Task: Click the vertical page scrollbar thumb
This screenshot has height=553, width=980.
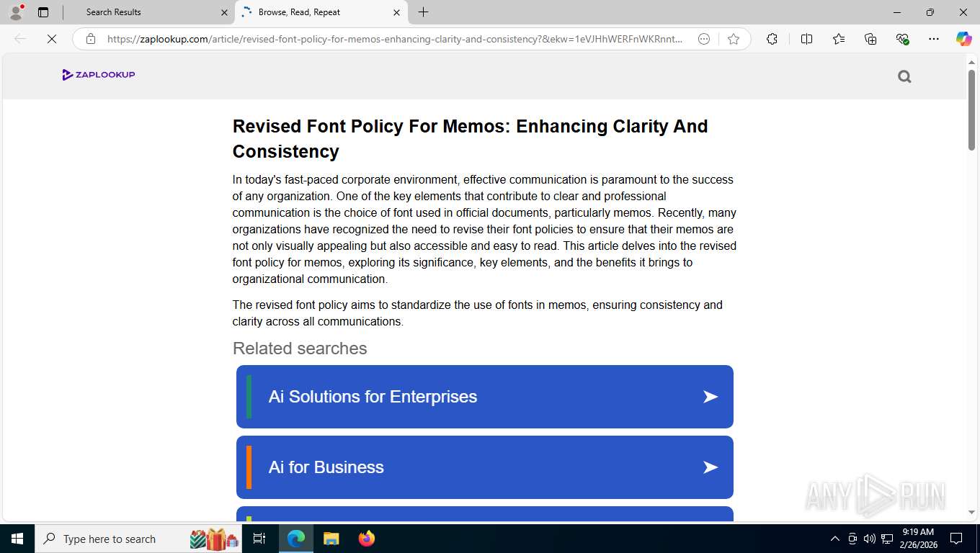Action: pyautogui.click(x=971, y=109)
